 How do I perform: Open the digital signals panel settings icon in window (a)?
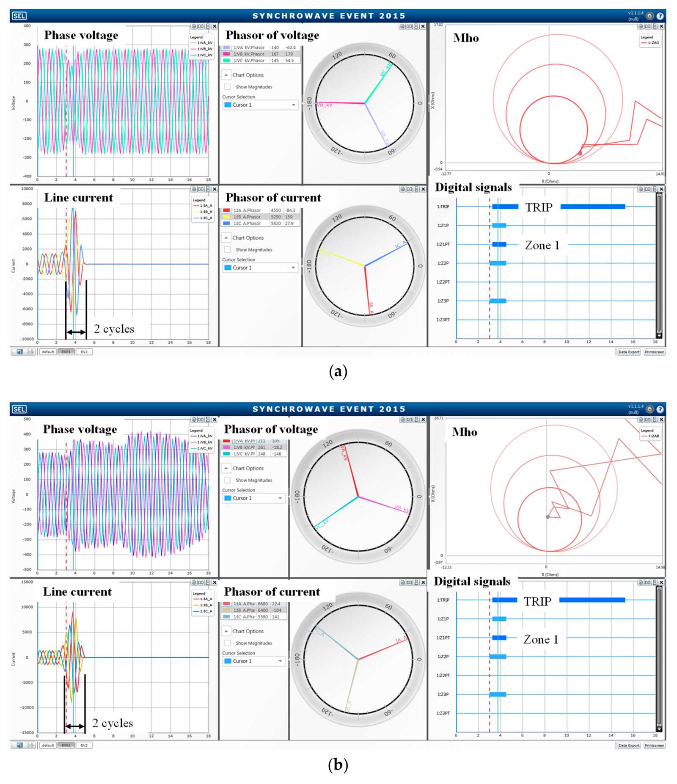coord(641,189)
